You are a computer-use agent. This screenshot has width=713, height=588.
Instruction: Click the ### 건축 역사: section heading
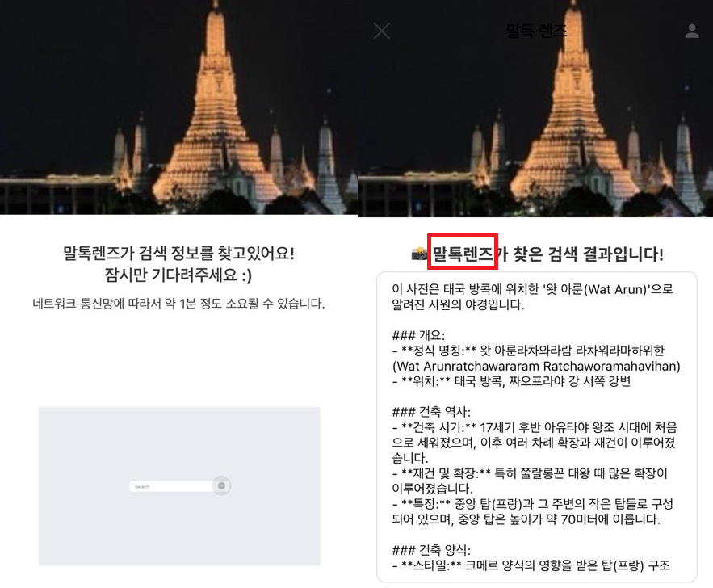[x=431, y=412]
